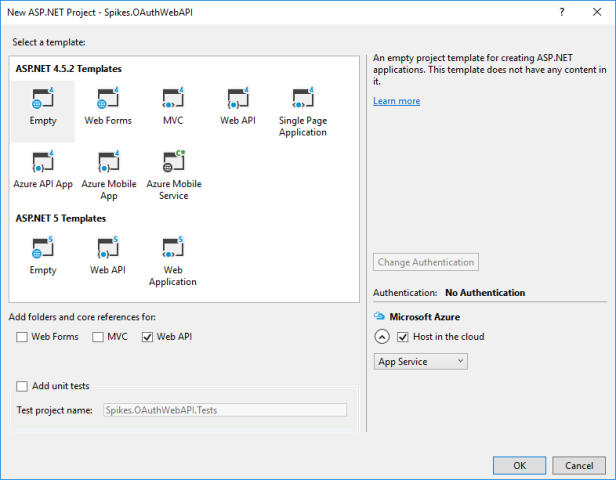Enable the Web Forms folders checkbox
616x480 pixels.
click(22, 337)
